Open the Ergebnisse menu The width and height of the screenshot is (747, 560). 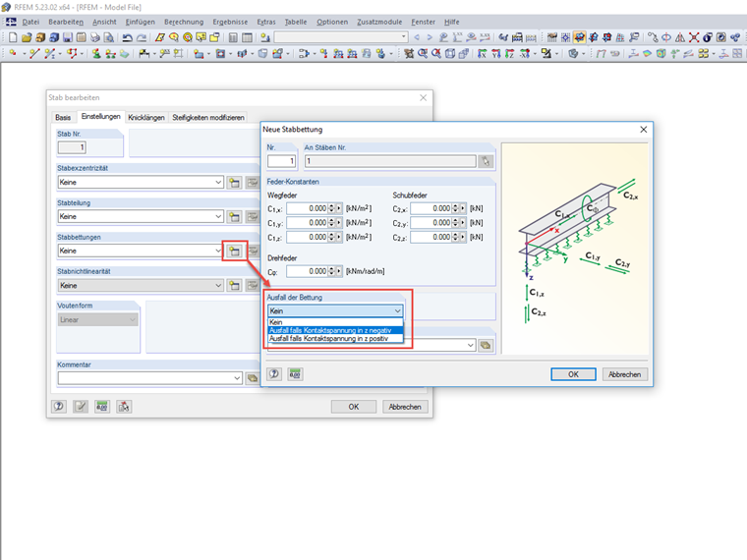point(230,22)
